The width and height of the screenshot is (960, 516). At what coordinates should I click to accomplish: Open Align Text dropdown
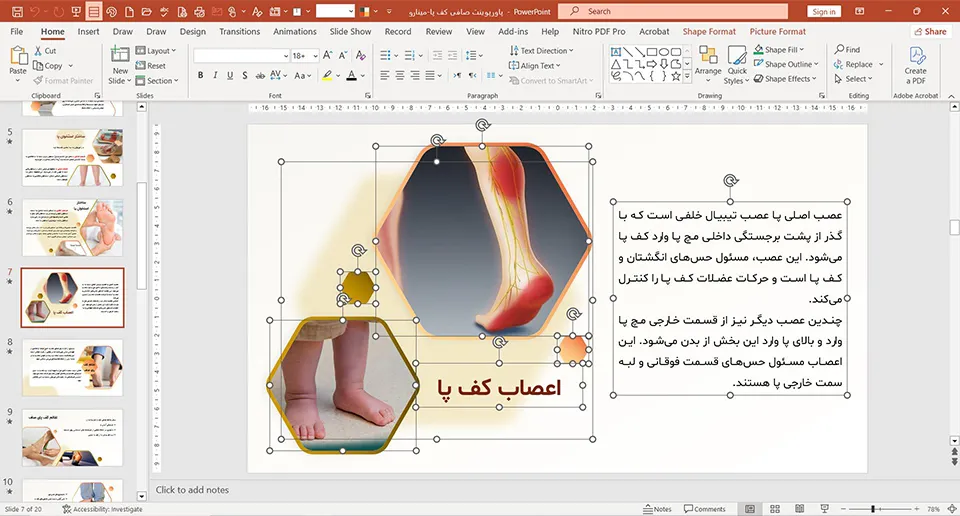[x=534, y=65]
